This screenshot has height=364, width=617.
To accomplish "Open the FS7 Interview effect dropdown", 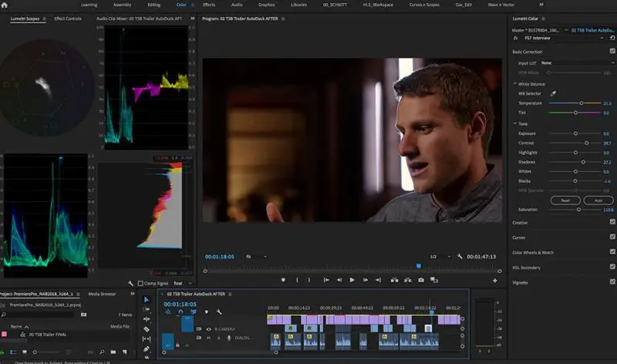I will (564, 38).
